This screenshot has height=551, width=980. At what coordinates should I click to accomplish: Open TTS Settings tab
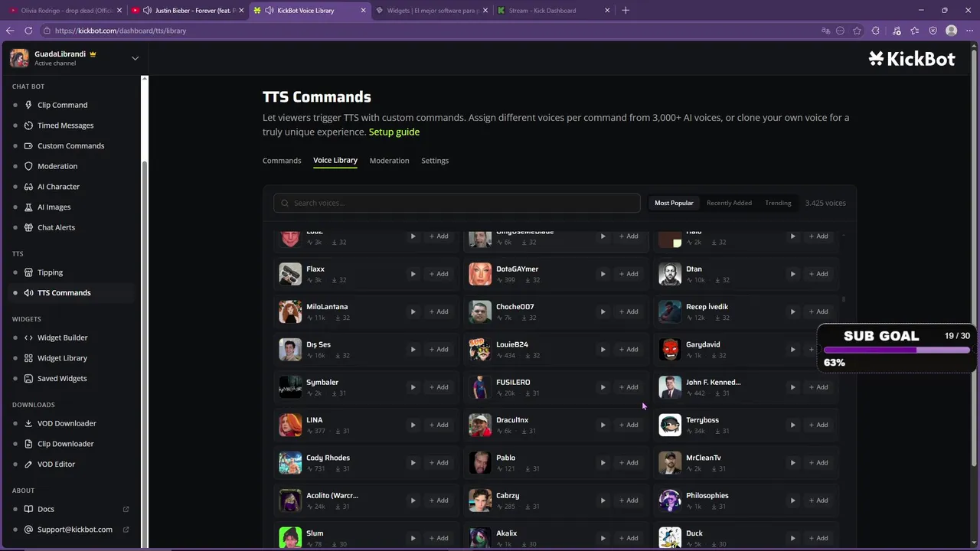coord(435,161)
